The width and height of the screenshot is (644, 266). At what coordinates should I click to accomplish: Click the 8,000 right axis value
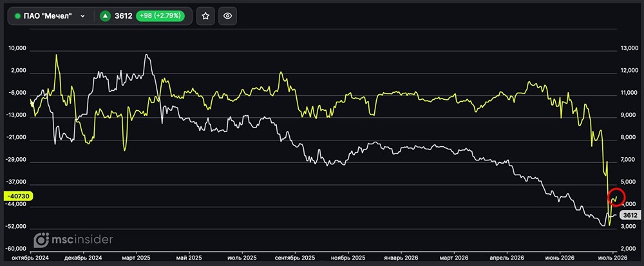click(628, 138)
